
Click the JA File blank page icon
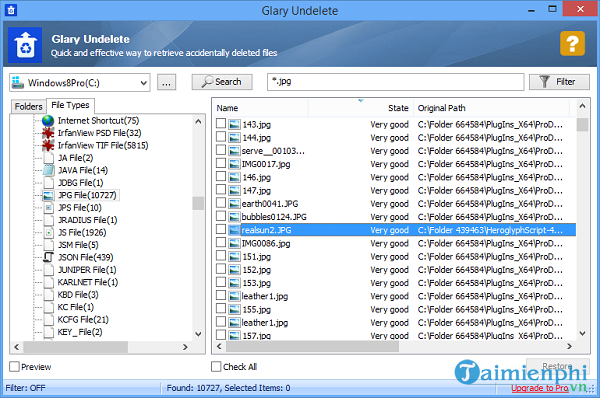click(x=49, y=158)
